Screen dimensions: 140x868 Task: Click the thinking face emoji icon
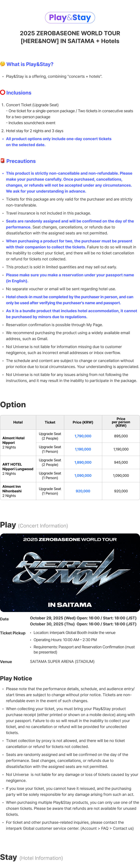click(x=3, y=64)
